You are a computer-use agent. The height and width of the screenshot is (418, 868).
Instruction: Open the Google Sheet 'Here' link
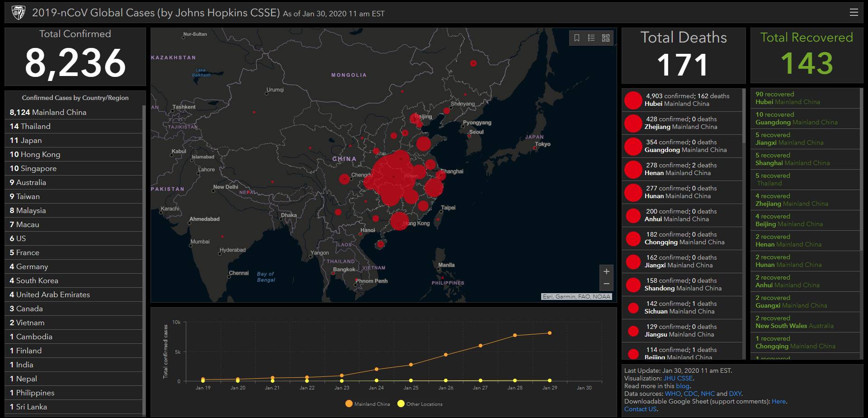(x=778, y=401)
